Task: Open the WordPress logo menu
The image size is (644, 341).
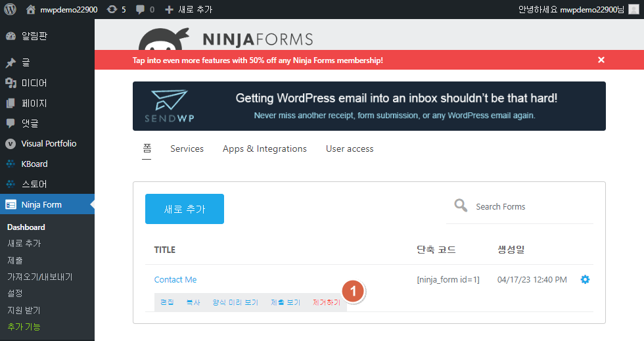Action: click(10, 9)
